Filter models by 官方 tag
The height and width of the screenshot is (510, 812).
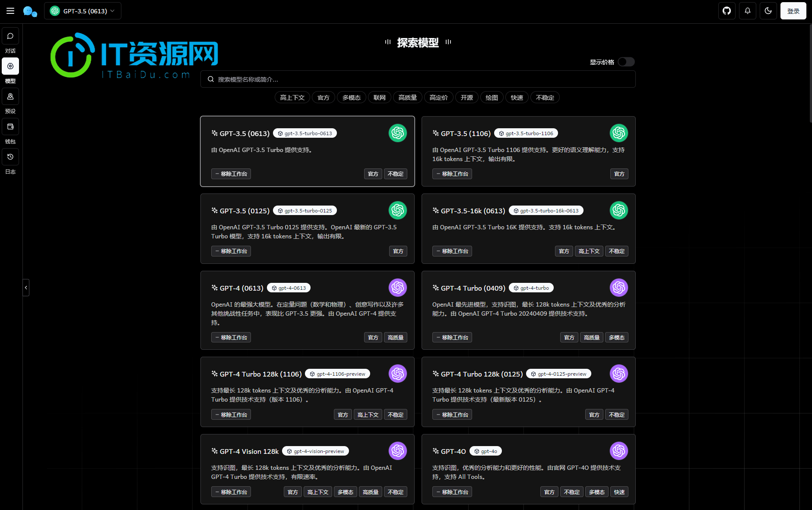[324, 98]
